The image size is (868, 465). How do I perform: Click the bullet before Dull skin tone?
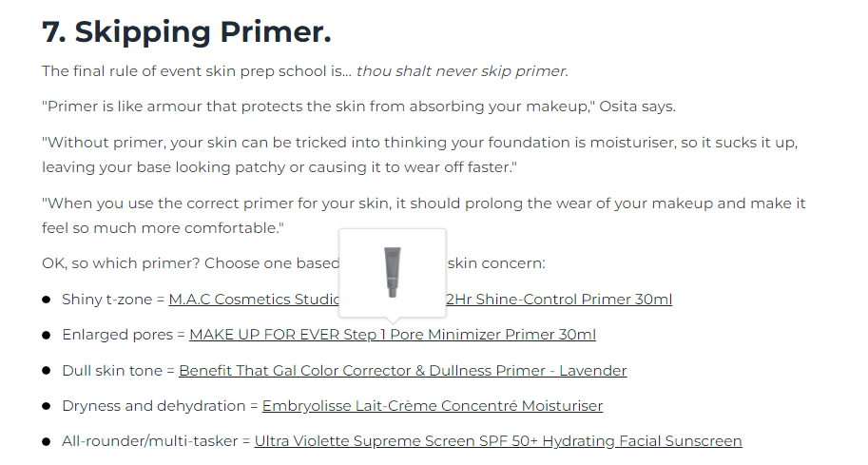click(47, 371)
